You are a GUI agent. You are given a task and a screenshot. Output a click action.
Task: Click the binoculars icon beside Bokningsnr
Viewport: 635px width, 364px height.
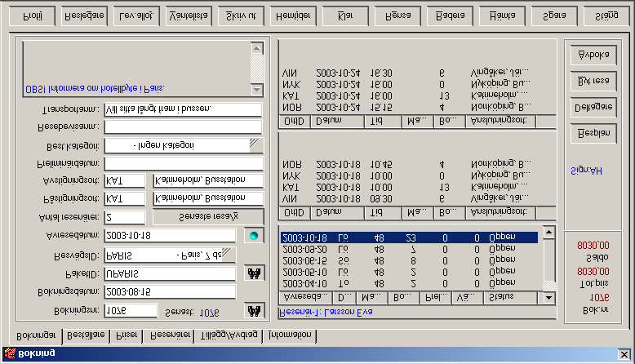click(x=255, y=311)
